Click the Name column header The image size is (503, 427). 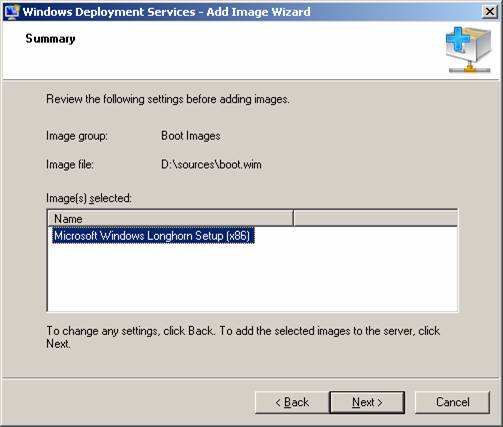[x=170, y=219]
